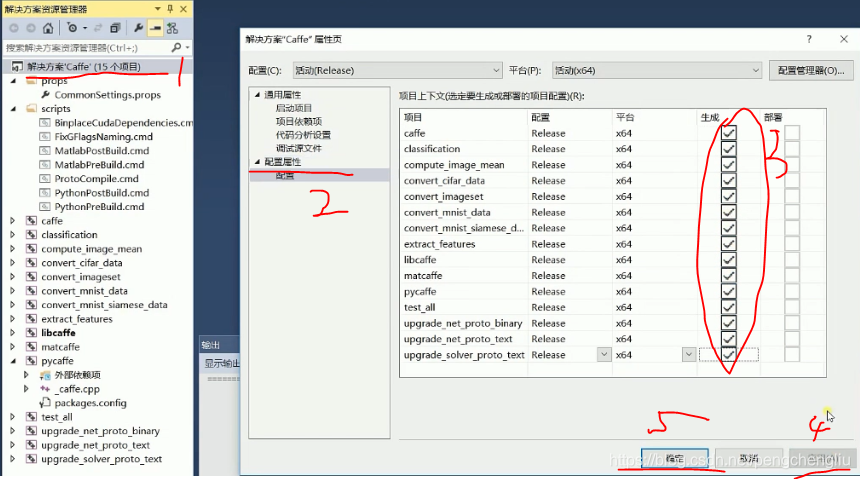Viewport: 860px width, 479px height.
Task: Toggle build checkbox for pycaffe row
Action: pos(728,291)
